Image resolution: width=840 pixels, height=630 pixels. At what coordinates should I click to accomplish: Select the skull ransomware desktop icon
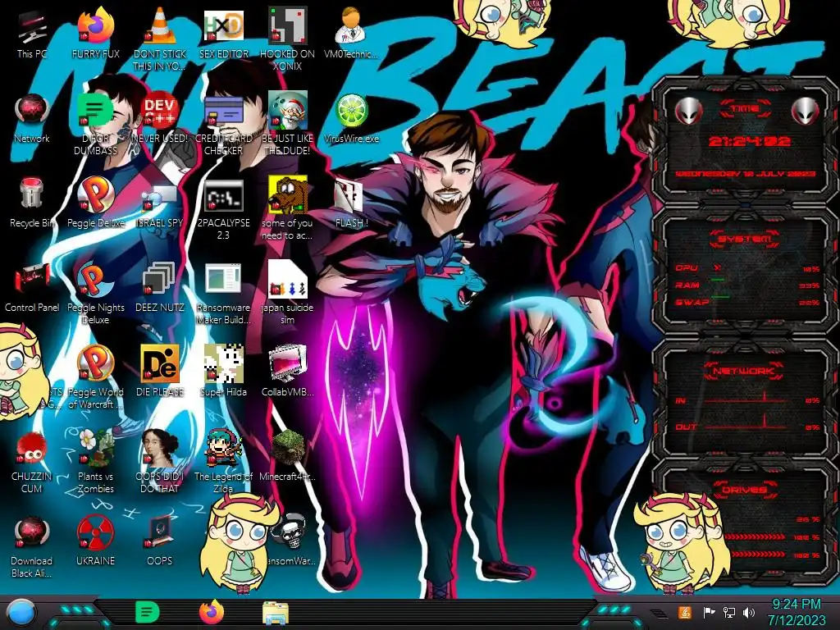[290, 538]
